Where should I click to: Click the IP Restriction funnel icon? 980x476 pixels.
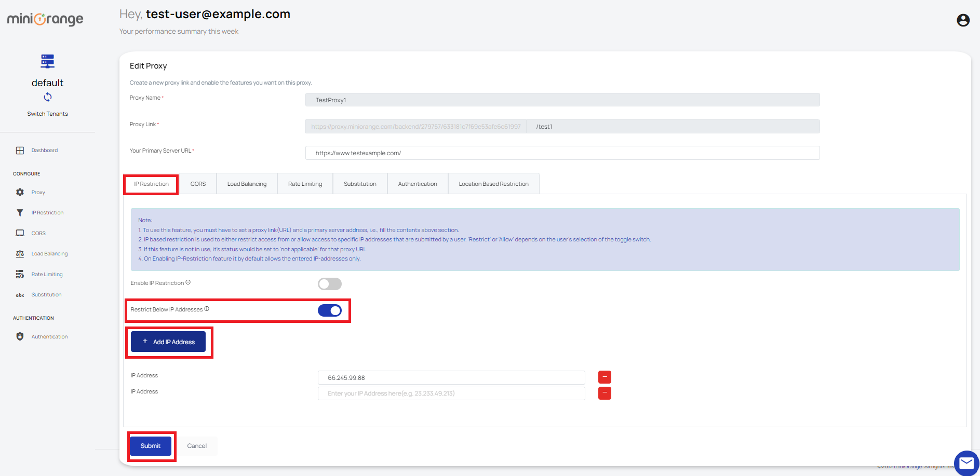[x=20, y=213]
